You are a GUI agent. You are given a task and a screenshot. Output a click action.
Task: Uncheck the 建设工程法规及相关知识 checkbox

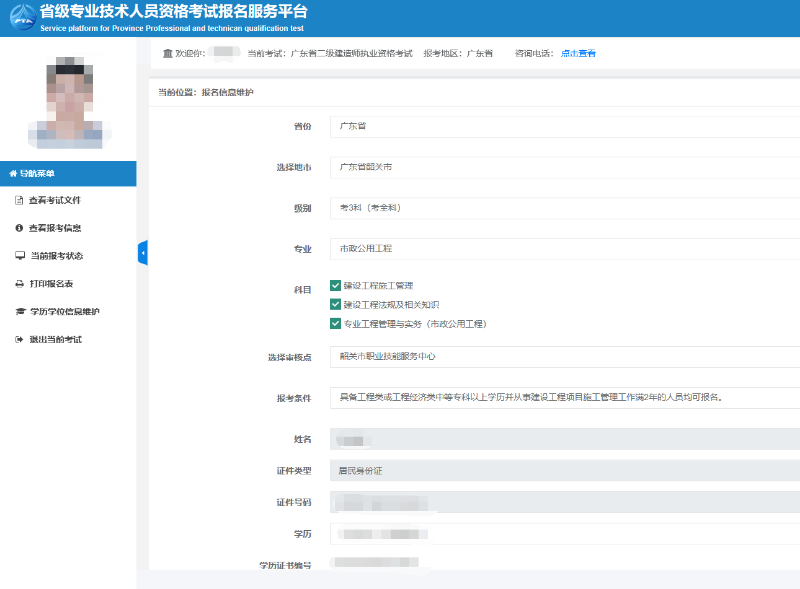pos(337,305)
